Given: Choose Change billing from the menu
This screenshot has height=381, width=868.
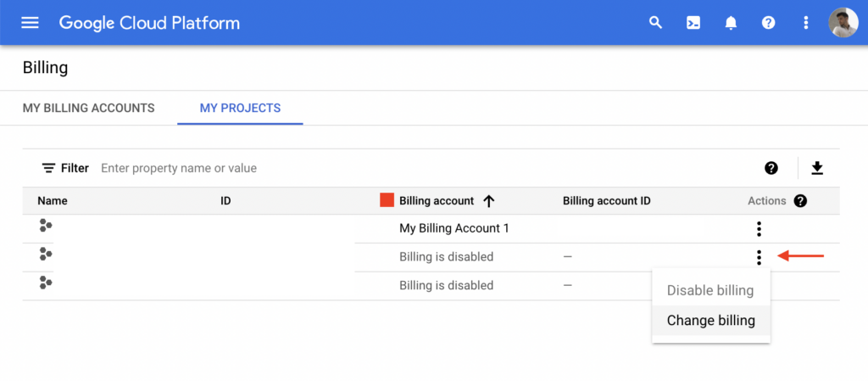Looking at the screenshot, I should (711, 320).
